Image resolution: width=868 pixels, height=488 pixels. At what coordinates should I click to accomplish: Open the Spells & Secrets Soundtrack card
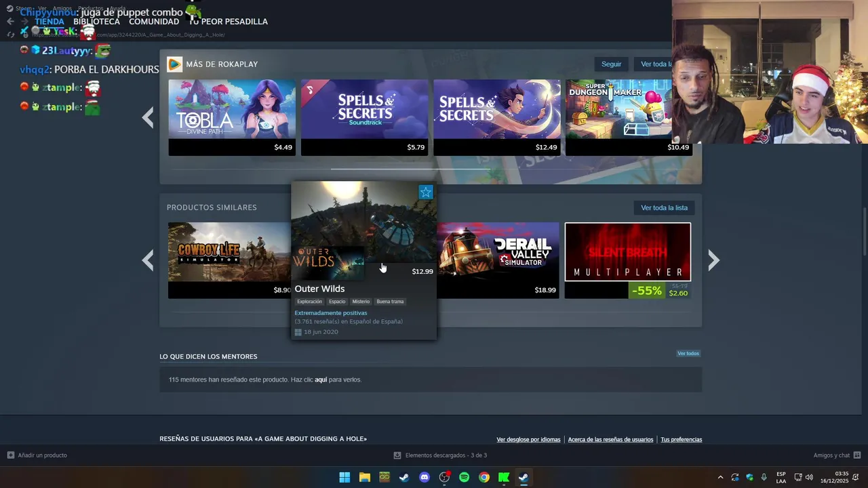pyautogui.click(x=364, y=117)
